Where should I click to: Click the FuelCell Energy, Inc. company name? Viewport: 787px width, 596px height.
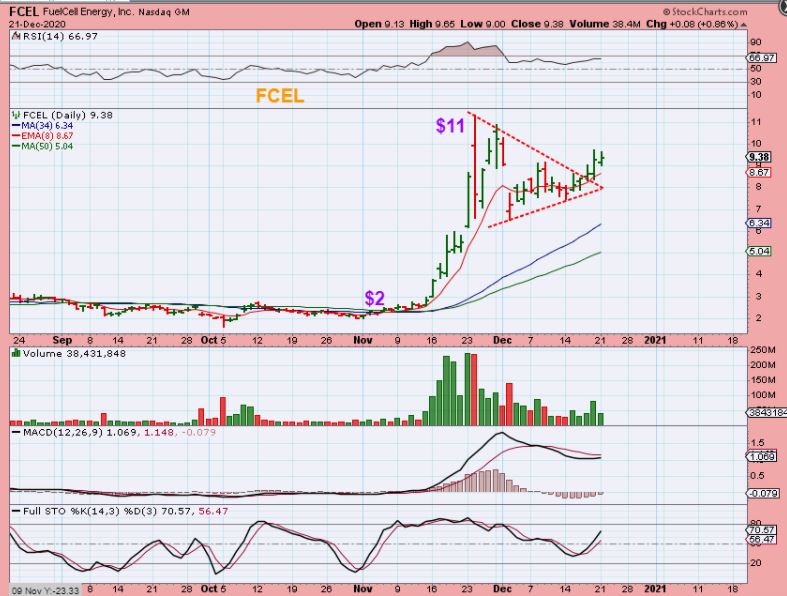tap(88, 12)
